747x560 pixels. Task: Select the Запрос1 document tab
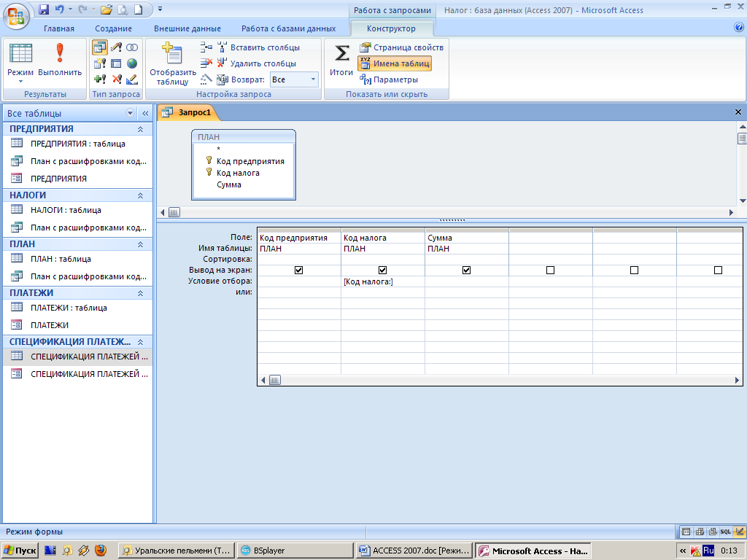coord(188,112)
